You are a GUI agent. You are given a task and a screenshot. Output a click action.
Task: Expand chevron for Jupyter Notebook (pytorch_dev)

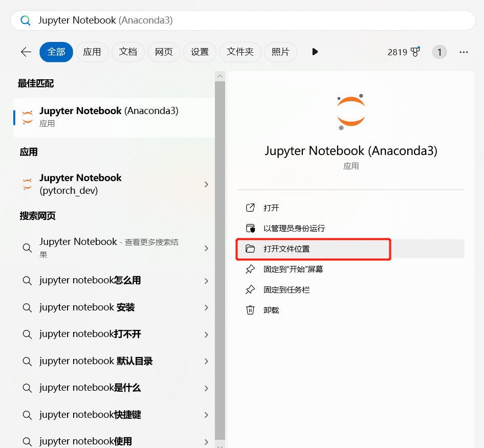point(207,184)
